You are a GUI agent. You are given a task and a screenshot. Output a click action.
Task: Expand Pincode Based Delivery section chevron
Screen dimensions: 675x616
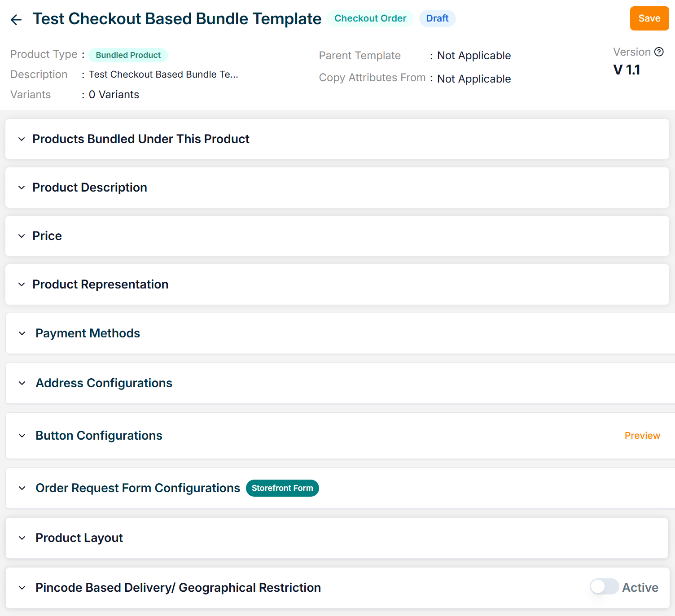pos(22,588)
